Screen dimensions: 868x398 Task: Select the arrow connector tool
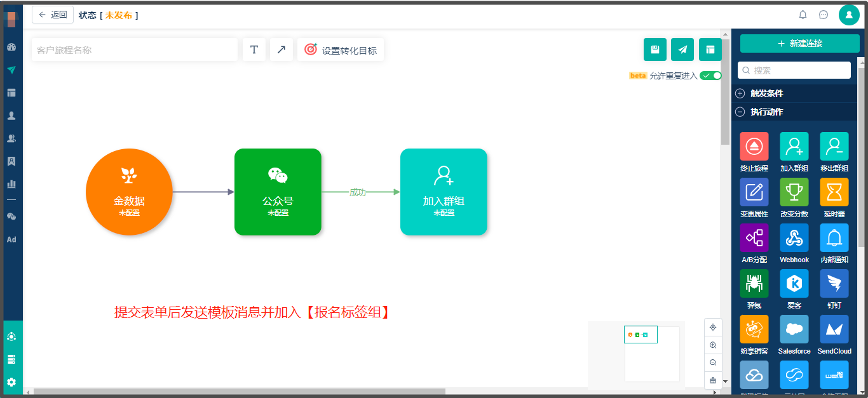point(281,50)
